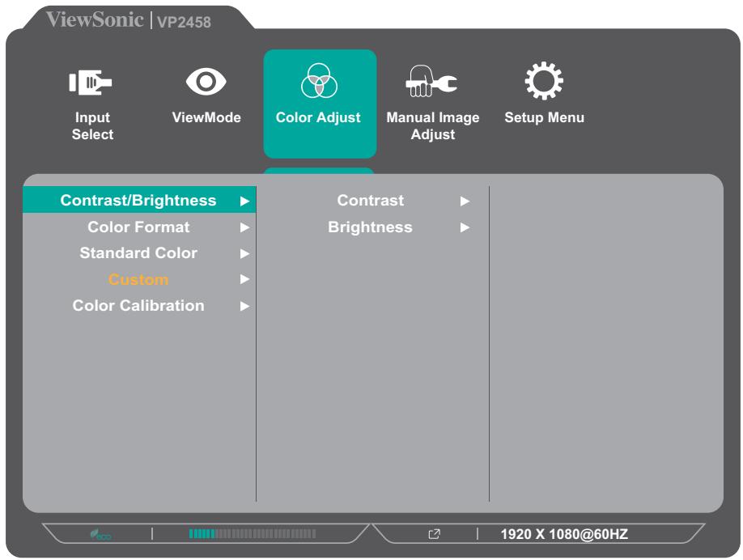Viewport: 743px width, 560px height.
Task: Select the Brightness setting
Action: pyautogui.click(x=370, y=227)
